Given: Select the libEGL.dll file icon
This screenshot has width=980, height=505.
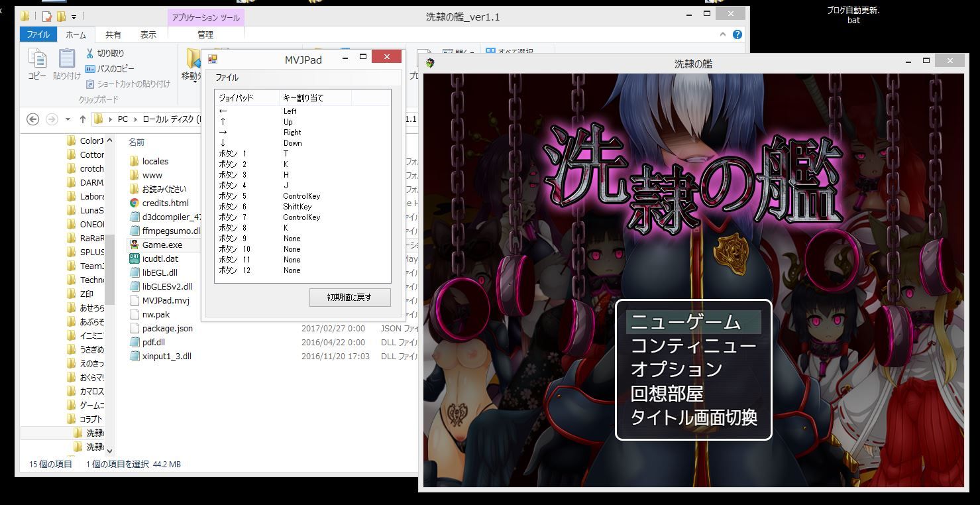Looking at the screenshot, I should click(134, 272).
